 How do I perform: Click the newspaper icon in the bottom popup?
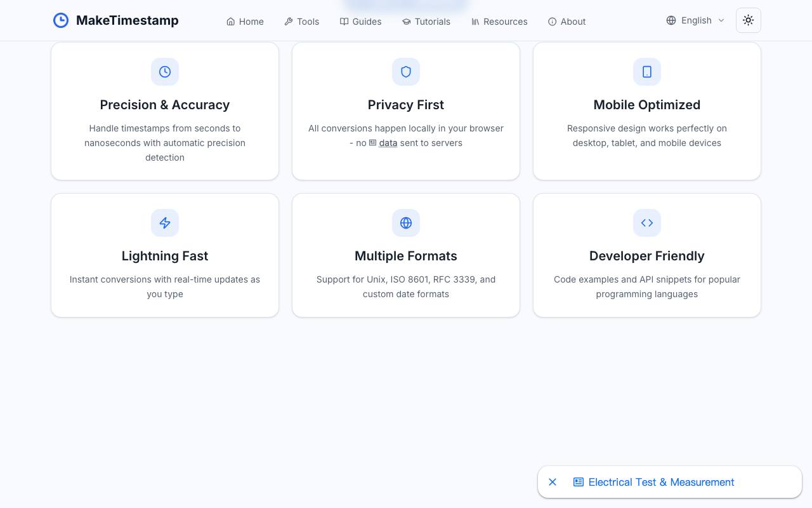click(579, 482)
